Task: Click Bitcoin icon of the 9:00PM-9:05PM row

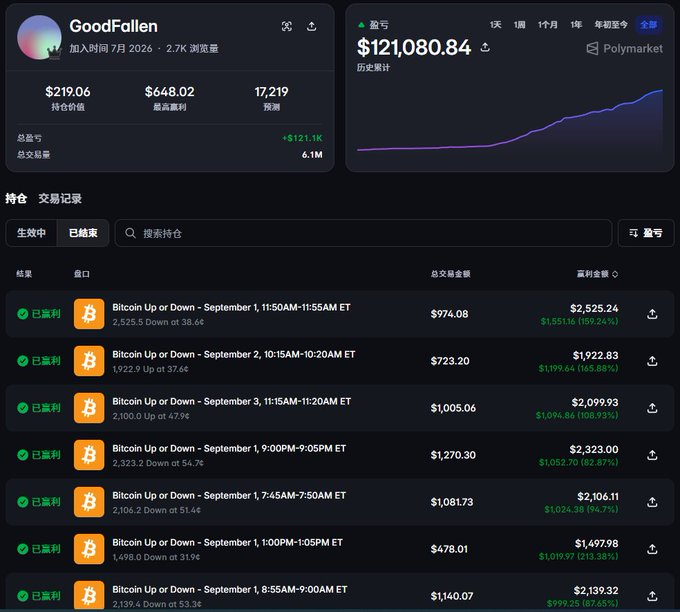Action: coord(89,455)
